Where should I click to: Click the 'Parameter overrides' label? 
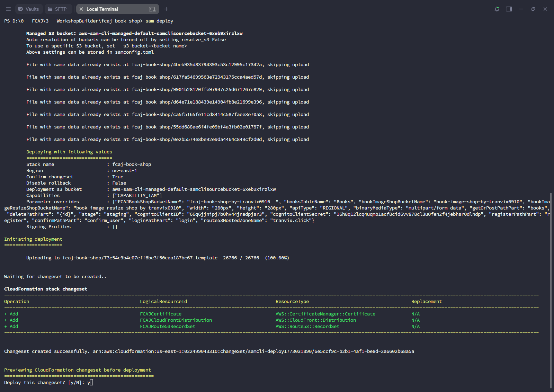tap(53, 202)
